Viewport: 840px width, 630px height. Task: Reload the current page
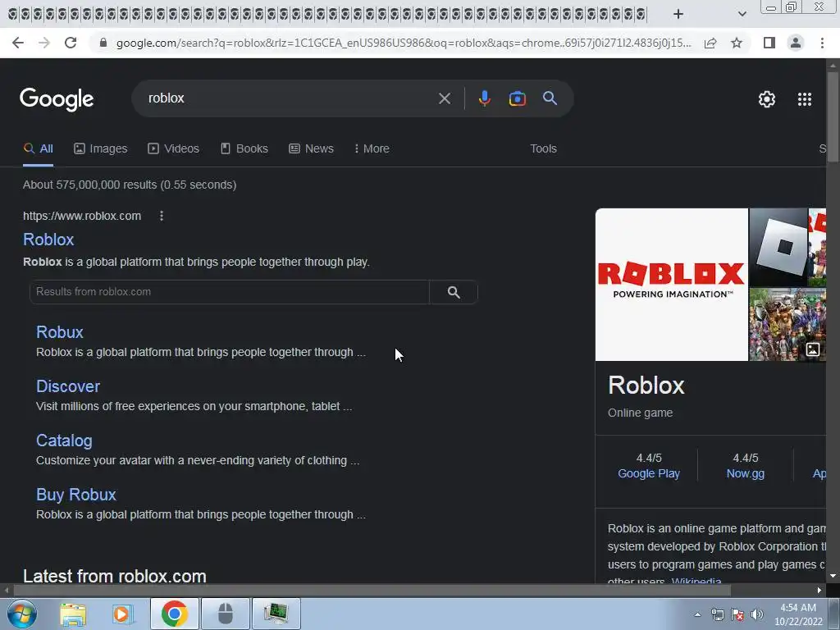[71, 43]
